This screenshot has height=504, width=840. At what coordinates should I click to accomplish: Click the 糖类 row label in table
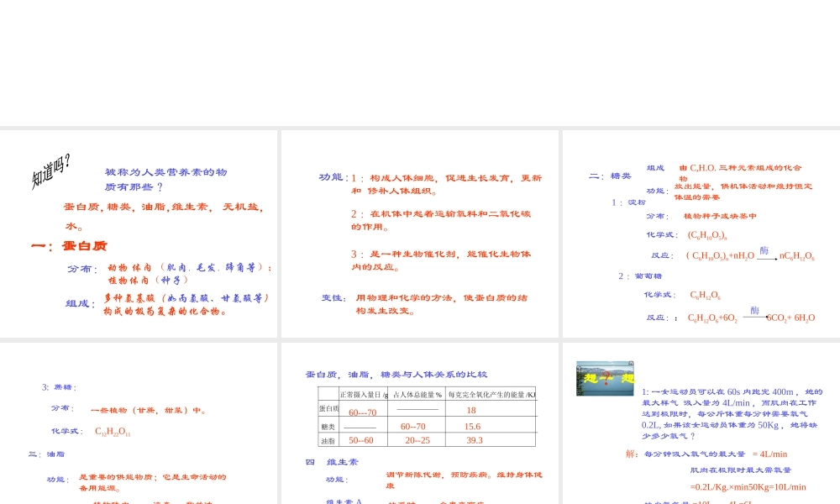328,427
